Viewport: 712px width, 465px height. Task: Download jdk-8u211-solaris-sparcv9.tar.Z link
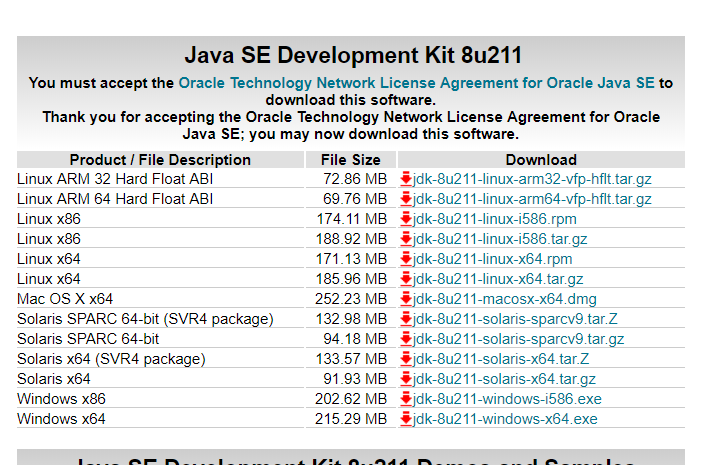click(515, 319)
